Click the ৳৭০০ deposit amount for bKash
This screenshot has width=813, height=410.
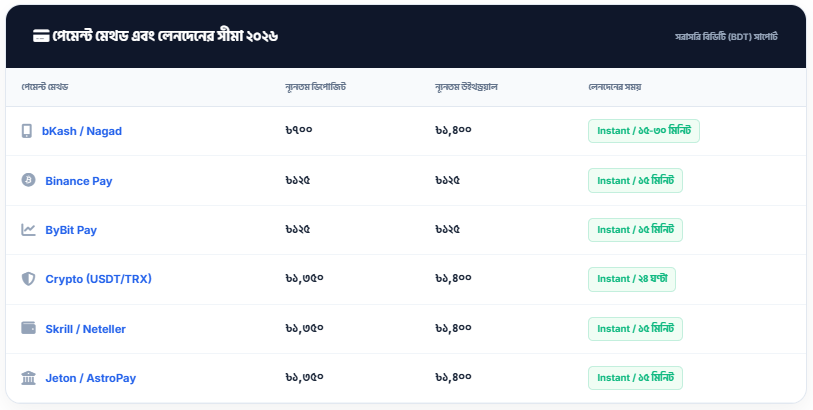coord(299,131)
